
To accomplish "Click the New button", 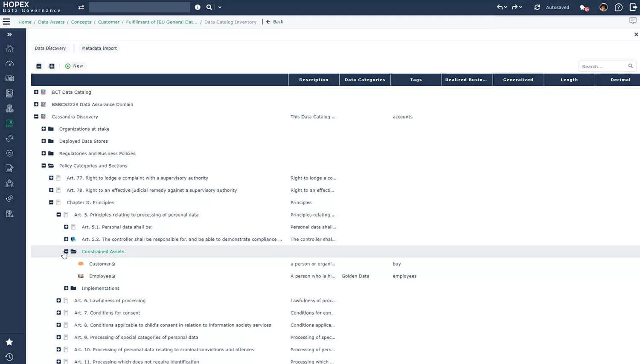I will point(74,66).
